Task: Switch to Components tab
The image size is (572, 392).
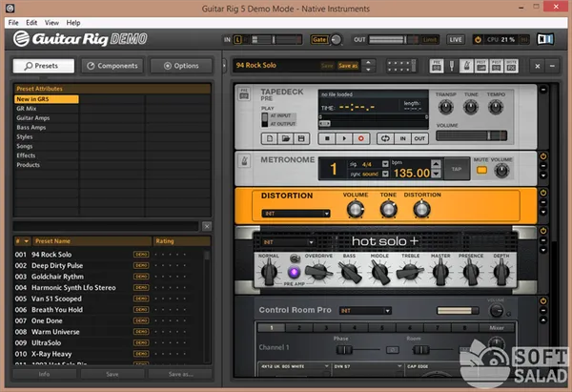Action: pyautogui.click(x=112, y=66)
